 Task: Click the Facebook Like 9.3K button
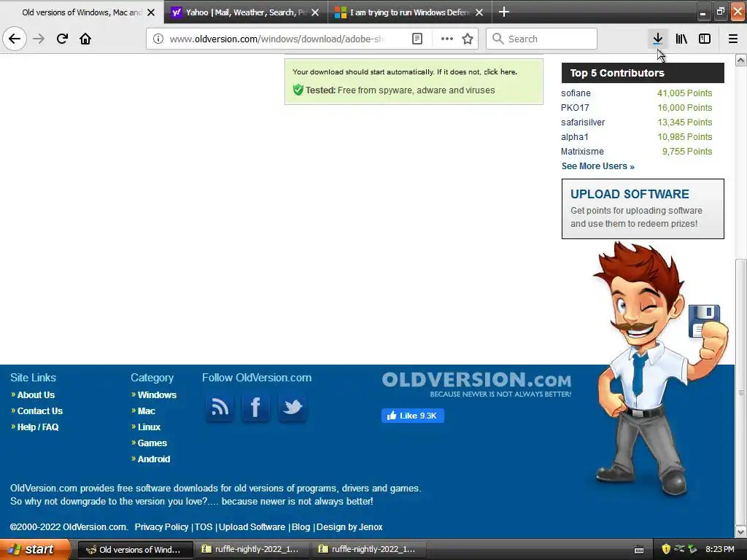(x=413, y=416)
